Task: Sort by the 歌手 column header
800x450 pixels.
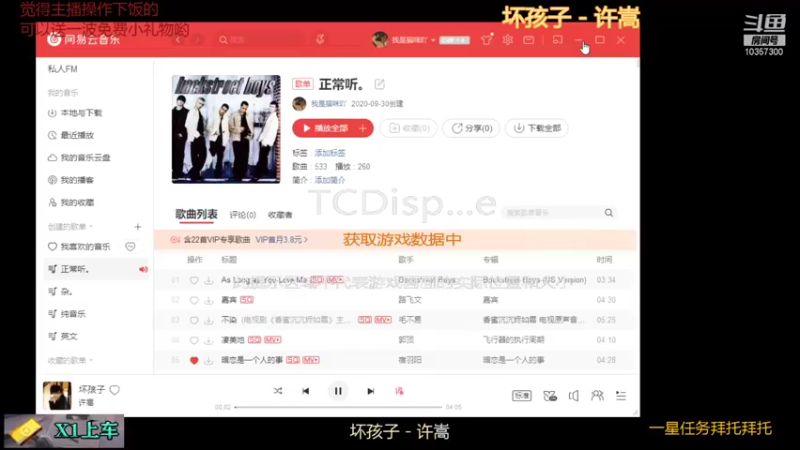Action: [x=406, y=260]
